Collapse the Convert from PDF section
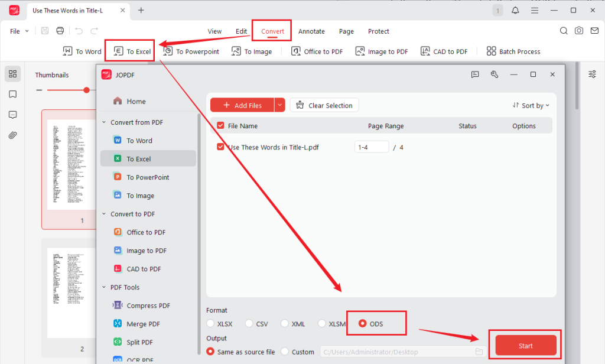This screenshot has height=364, width=605. [104, 122]
